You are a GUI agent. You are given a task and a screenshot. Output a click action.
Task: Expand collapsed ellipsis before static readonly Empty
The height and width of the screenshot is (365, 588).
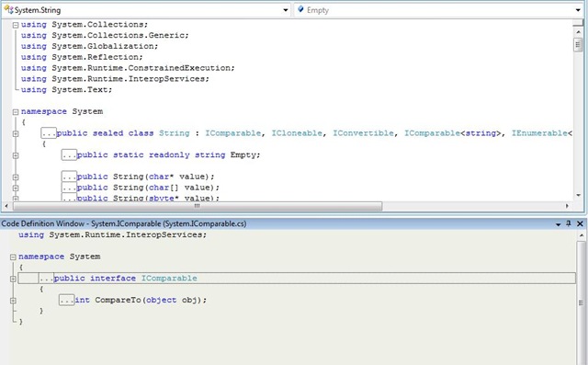tap(69, 155)
